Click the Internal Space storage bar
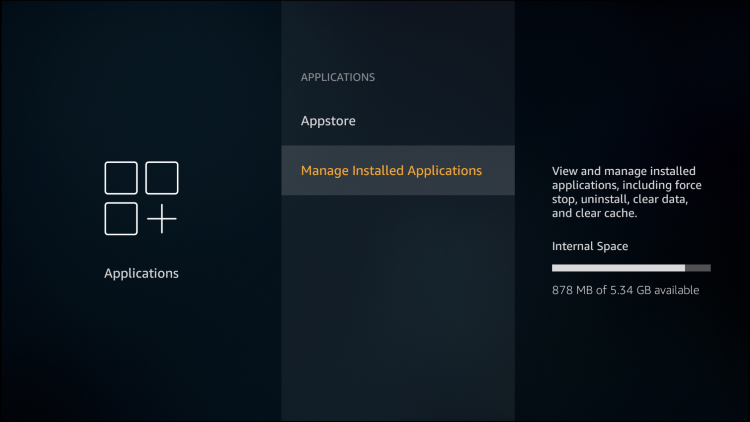Viewport: 750px width, 422px height. (x=631, y=268)
